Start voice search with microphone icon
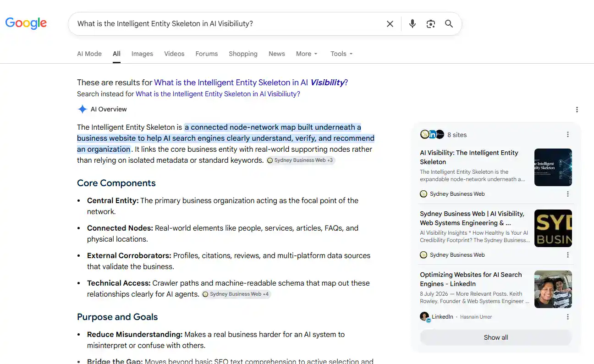 point(412,24)
